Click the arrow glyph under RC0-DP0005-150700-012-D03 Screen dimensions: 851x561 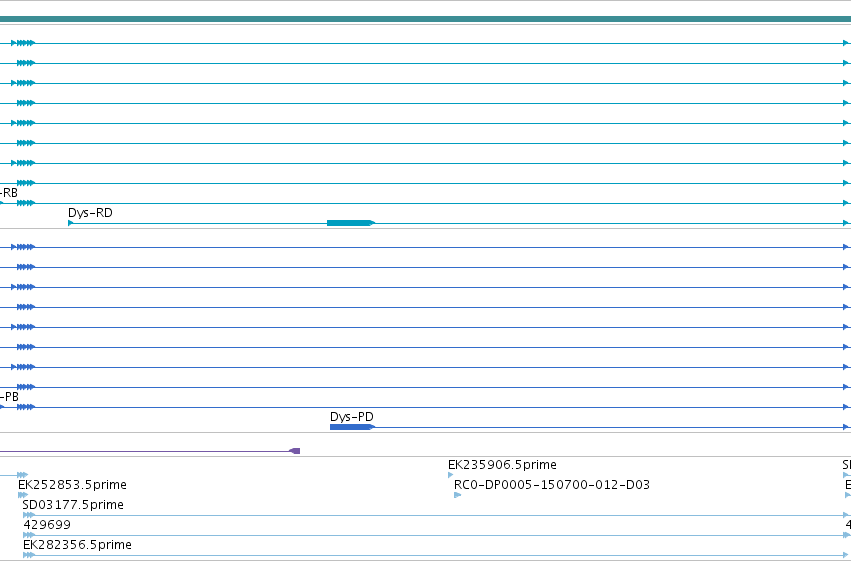(458, 495)
